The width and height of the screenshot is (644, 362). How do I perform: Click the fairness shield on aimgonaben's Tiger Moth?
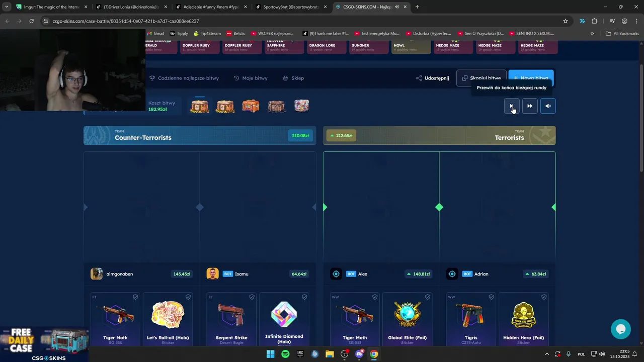(135, 297)
